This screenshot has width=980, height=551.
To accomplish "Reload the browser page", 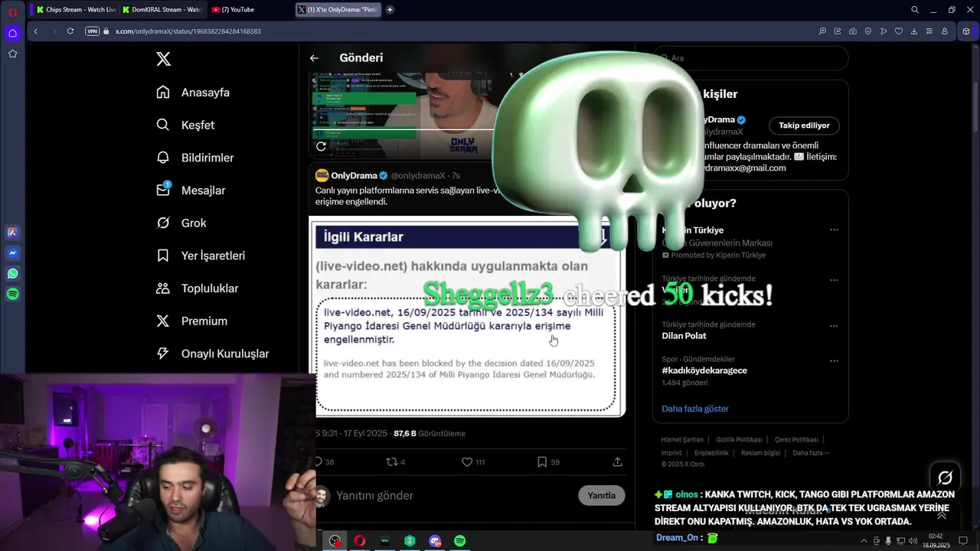I will (x=70, y=31).
